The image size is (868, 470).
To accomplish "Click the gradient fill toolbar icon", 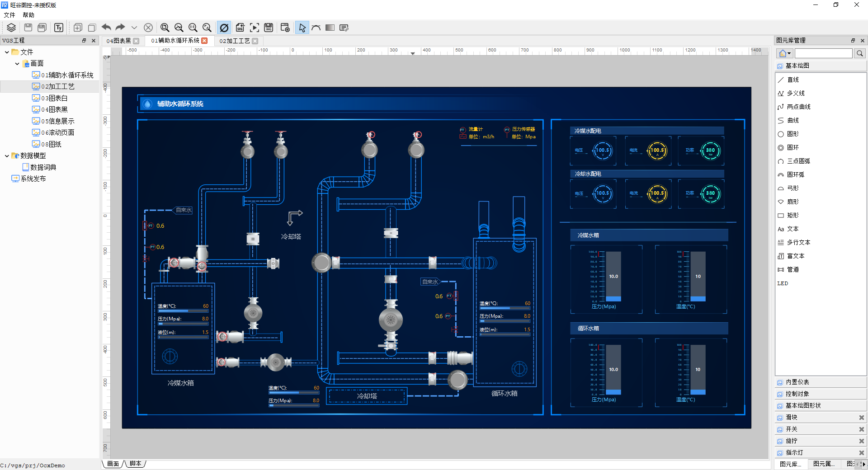I will 330,28.
